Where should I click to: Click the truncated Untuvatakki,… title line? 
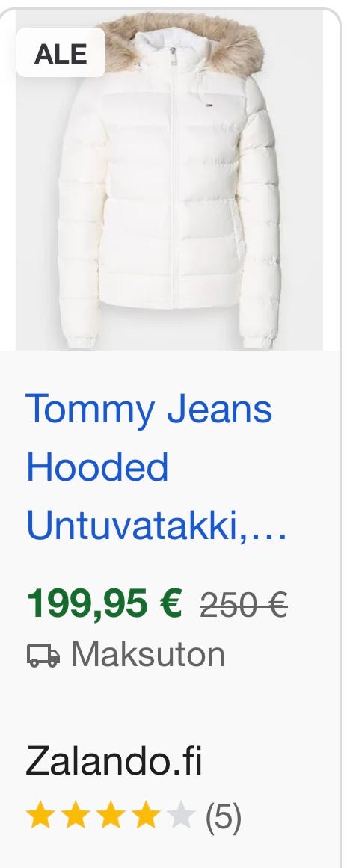point(157,526)
